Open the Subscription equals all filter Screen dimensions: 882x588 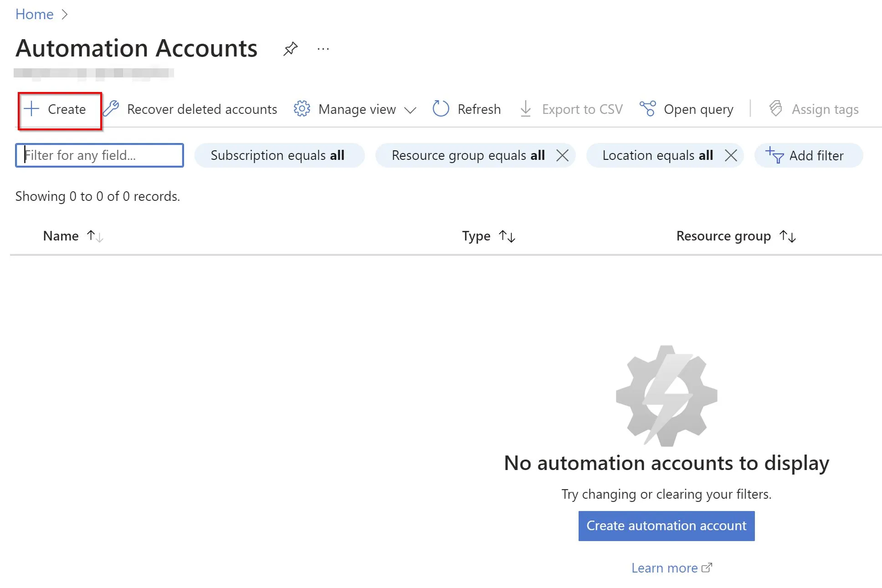click(279, 155)
